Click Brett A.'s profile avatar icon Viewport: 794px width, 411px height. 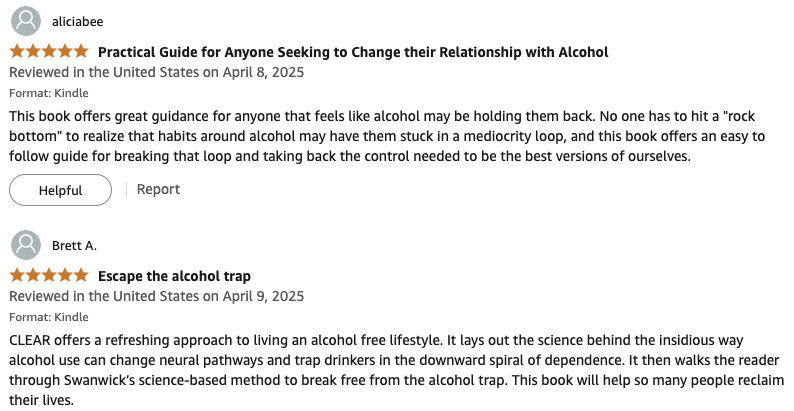point(26,245)
